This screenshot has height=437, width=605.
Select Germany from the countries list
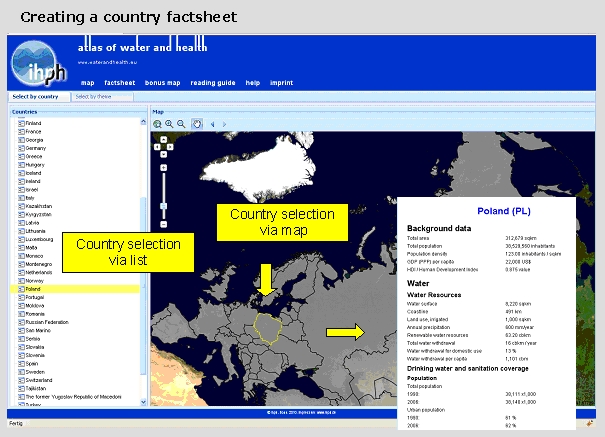pyautogui.click(x=37, y=147)
